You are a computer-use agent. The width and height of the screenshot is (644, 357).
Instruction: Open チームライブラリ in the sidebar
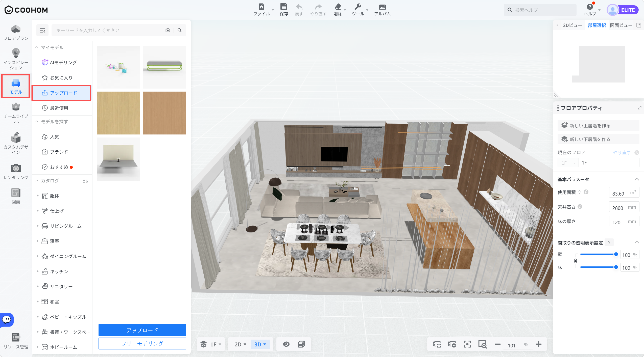[16, 113]
